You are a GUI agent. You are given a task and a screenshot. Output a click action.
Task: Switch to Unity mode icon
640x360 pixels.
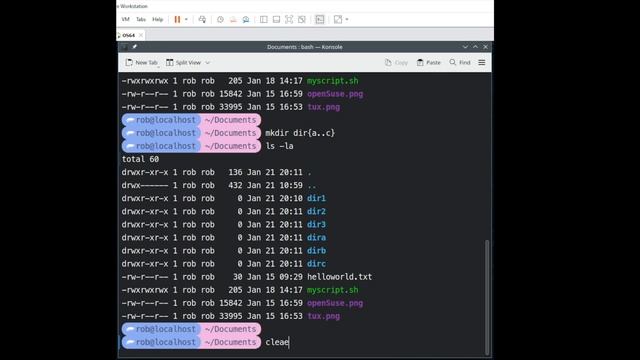coord(302,20)
